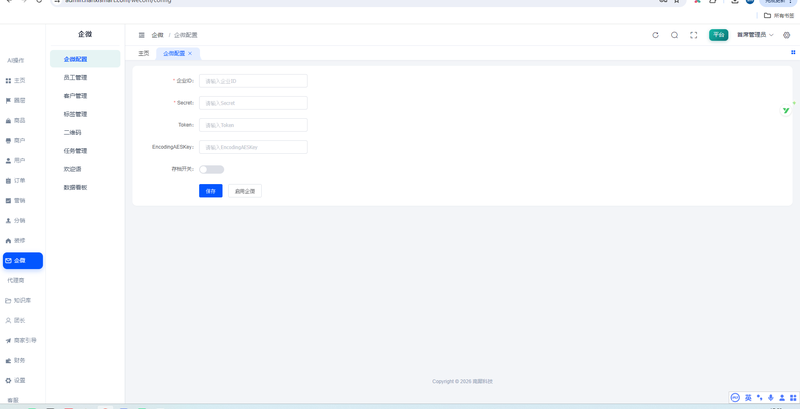Open the settings gear in the header

pos(786,35)
